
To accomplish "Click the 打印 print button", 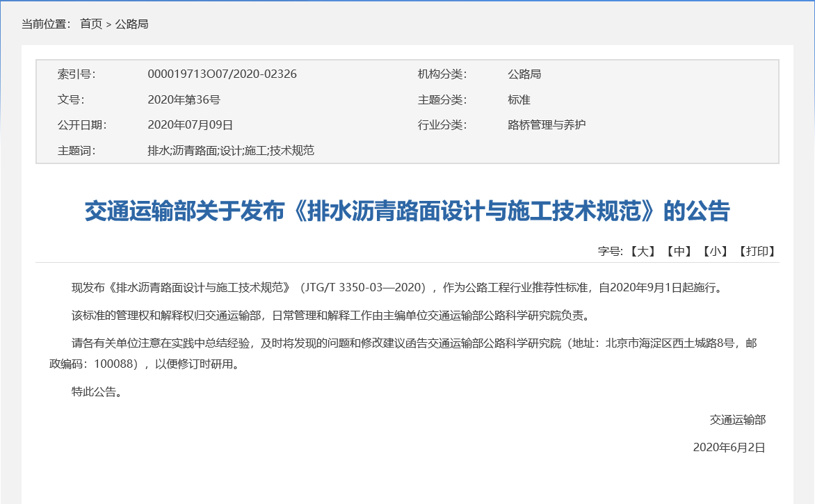I will click(x=757, y=252).
